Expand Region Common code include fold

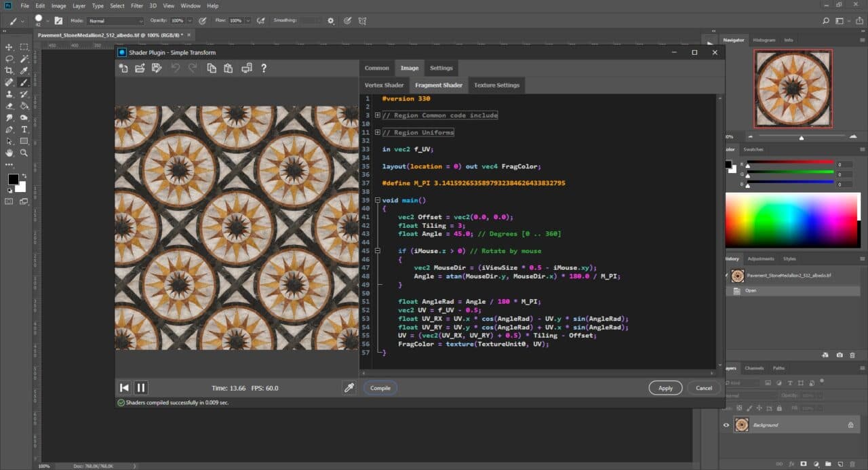(377, 115)
